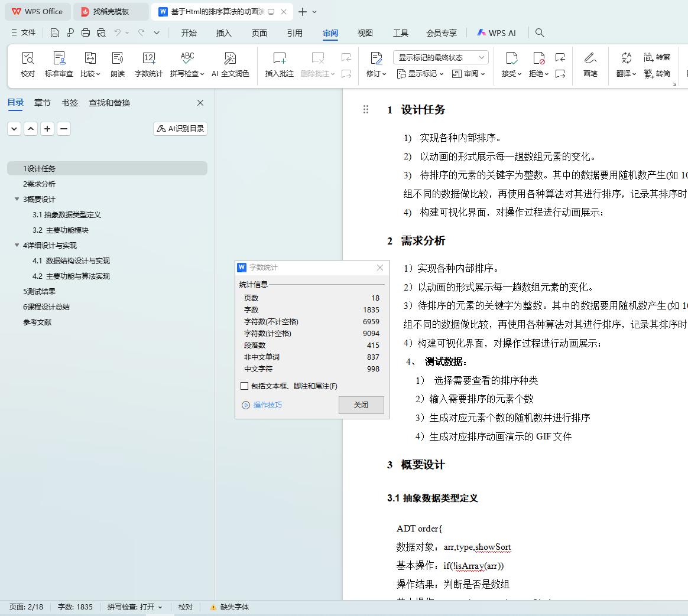Open the 工具 ribbon tab

coord(401,33)
